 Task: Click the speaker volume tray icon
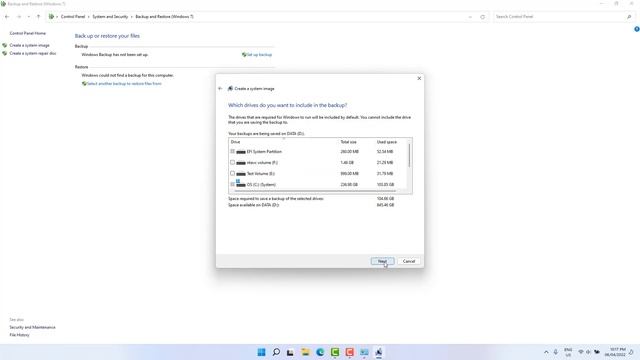[589, 352]
